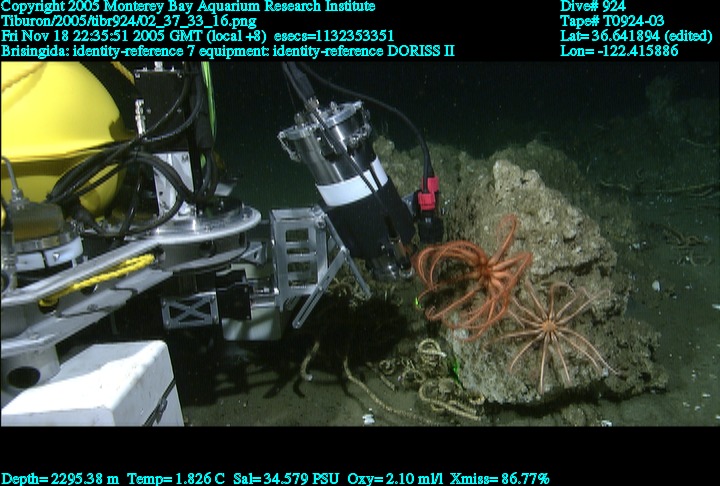Select the Depth= 2295.38 m readout
This screenshot has height=486, width=720.
[x=59, y=478]
